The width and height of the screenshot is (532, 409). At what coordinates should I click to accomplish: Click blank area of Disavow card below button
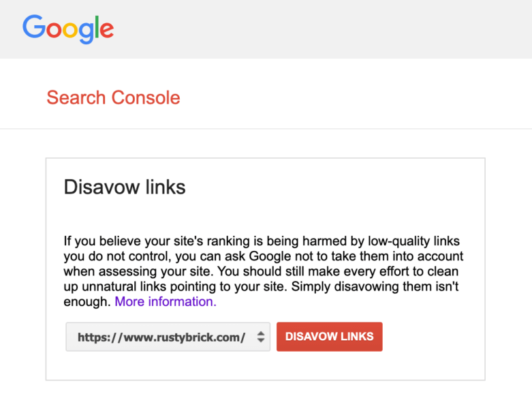(x=266, y=365)
